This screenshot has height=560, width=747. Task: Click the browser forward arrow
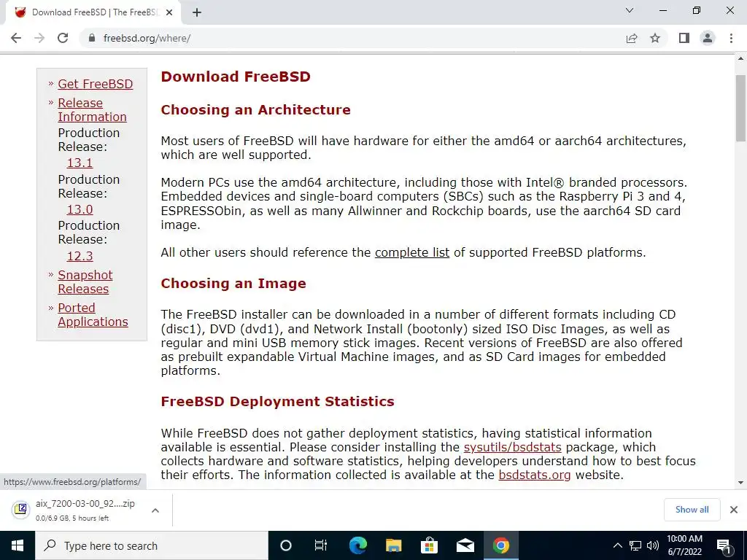(x=39, y=38)
